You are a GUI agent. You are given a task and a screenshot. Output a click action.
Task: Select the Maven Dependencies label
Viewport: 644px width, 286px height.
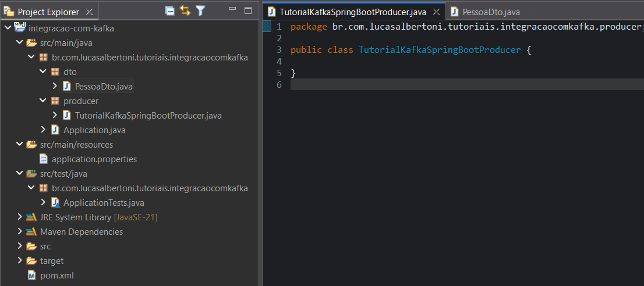tap(82, 232)
